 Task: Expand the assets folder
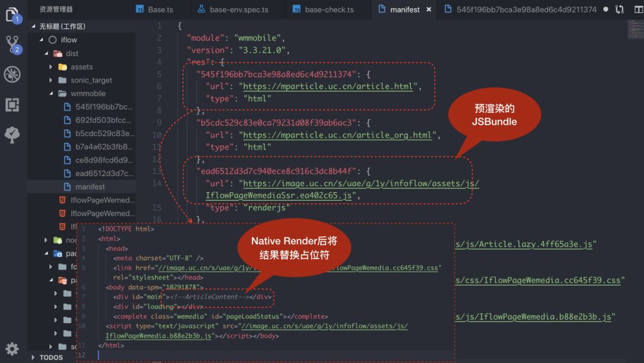(x=51, y=67)
